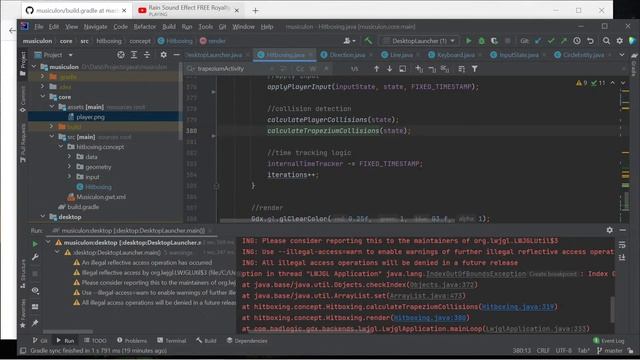Minimize the Run tool window
Screen dimensions: 640x360
coord(623,230)
